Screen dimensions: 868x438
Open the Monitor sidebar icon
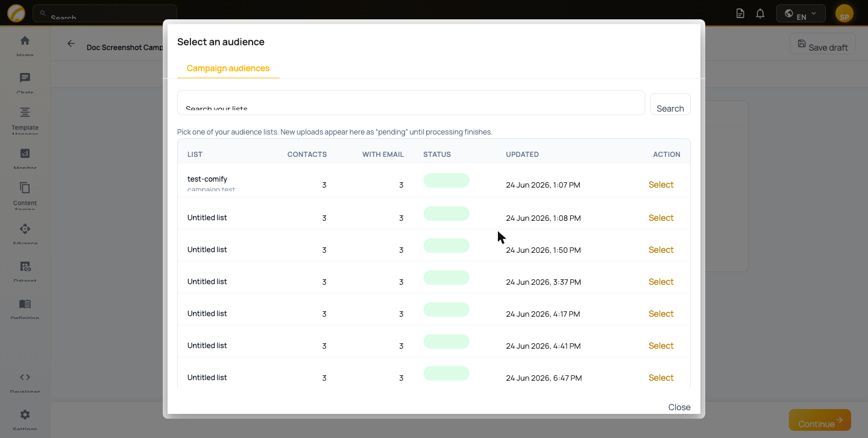[25, 153]
